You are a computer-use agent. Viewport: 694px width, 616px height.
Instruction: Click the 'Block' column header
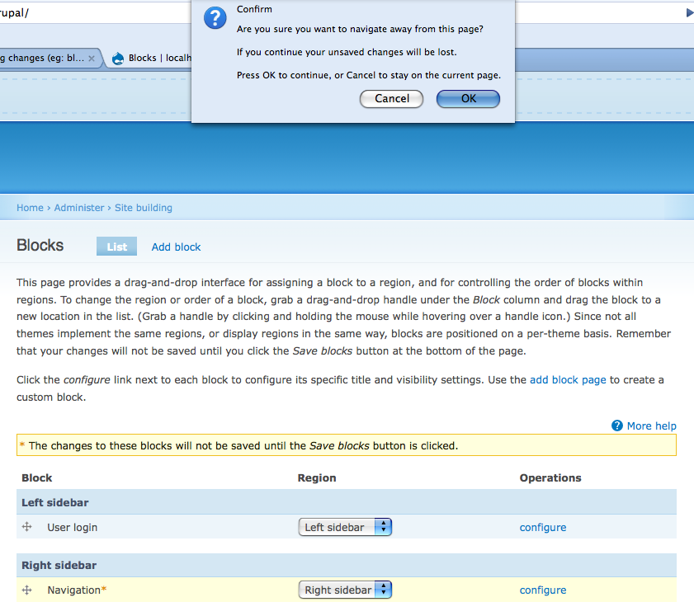click(37, 477)
